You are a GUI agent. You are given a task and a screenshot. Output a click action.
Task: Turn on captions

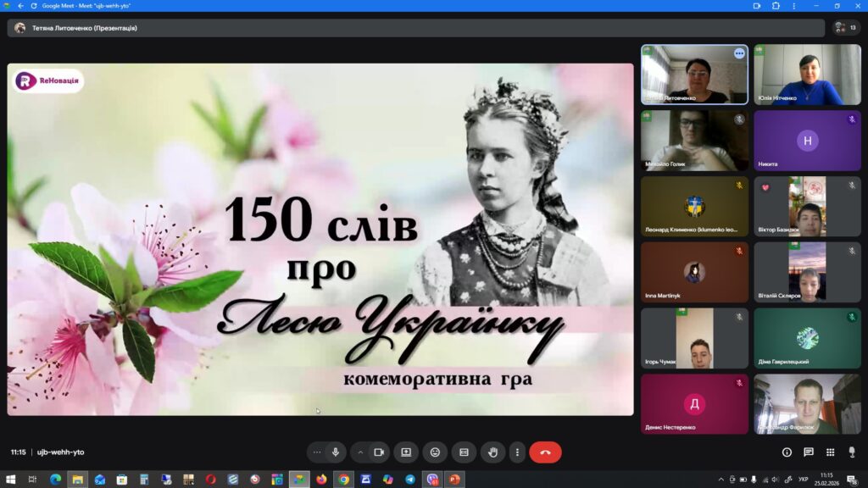click(x=464, y=452)
